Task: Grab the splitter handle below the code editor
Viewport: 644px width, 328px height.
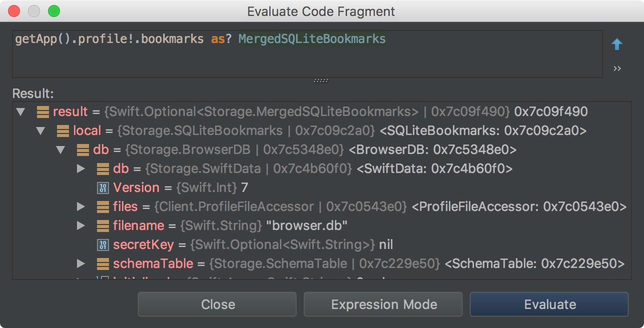Action: [320, 80]
